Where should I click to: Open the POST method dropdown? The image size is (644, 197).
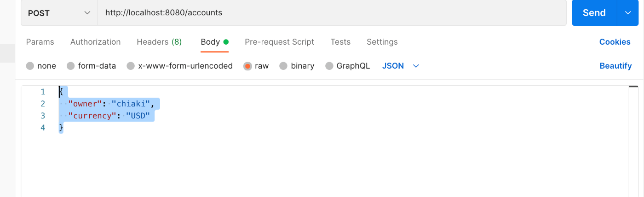[59, 13]
